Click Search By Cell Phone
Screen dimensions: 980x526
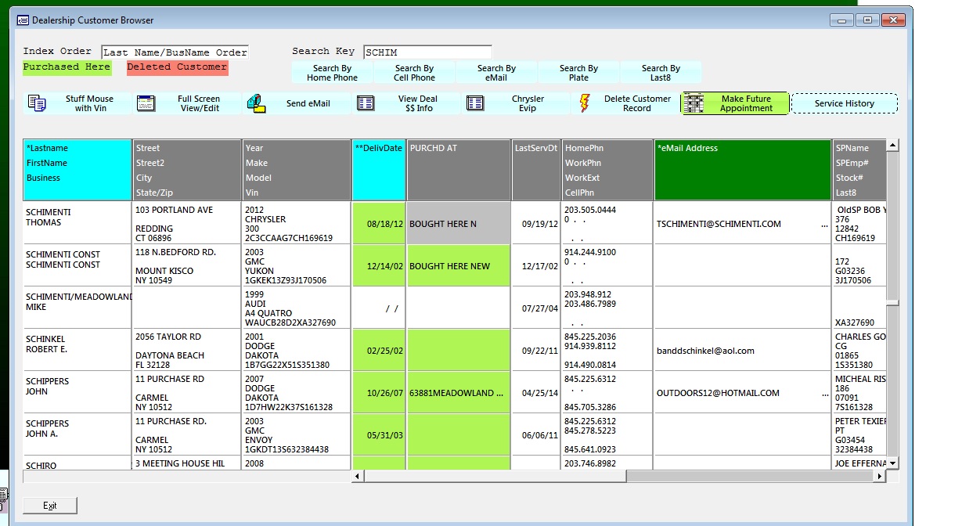click(414, 73)
